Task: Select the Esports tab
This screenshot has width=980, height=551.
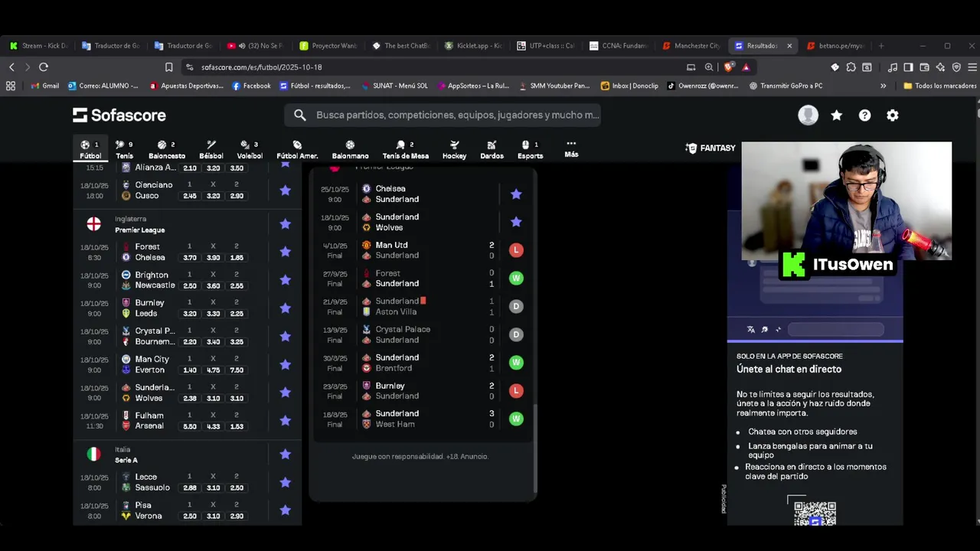Action: coord(530,149)
